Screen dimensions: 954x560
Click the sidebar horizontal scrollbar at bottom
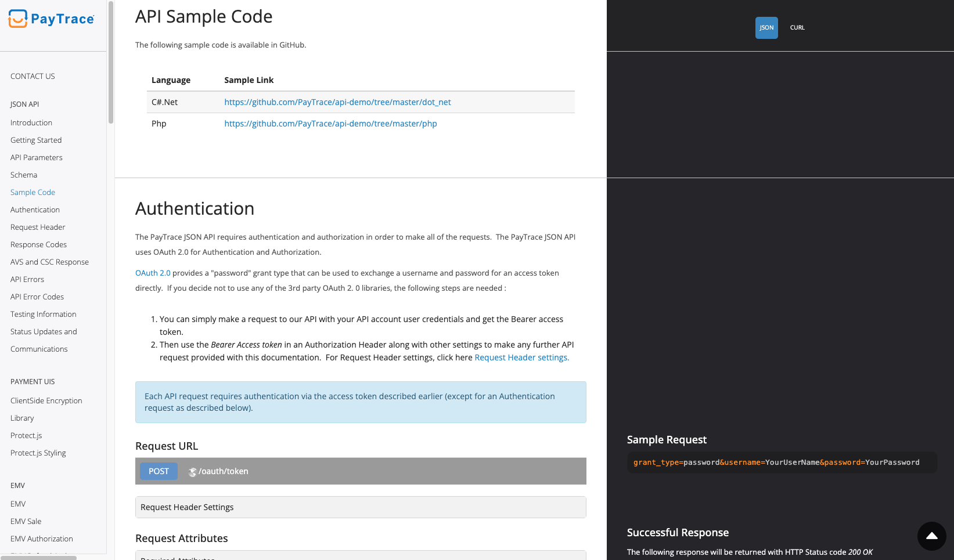pos(38,557)
